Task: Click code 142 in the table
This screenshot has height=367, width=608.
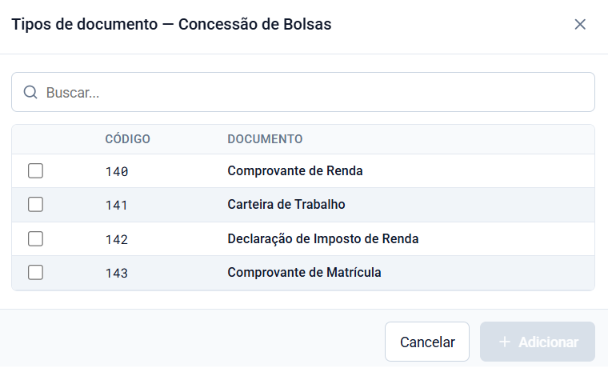Action: pyautogui.click(x=117, y=239)
